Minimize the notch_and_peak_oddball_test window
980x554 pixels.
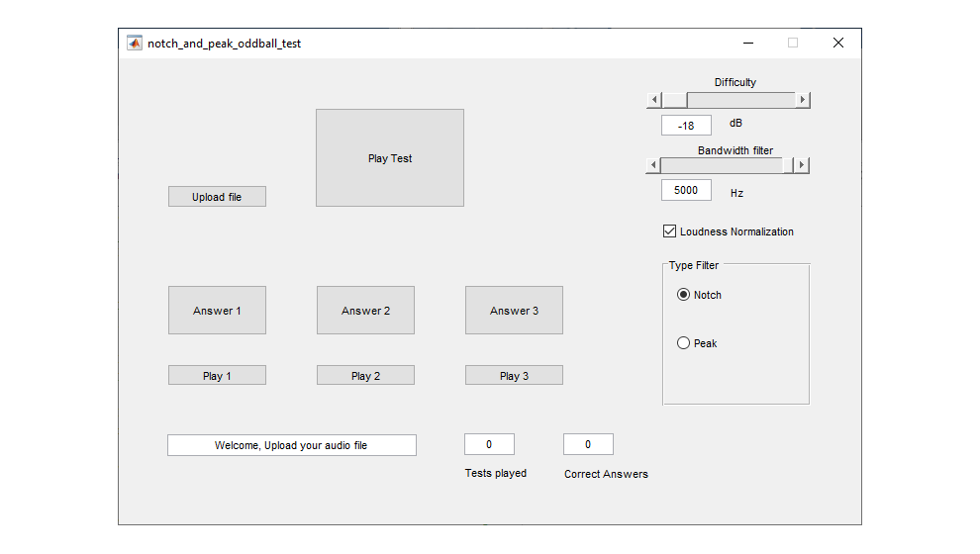click(x=748, y=44)
